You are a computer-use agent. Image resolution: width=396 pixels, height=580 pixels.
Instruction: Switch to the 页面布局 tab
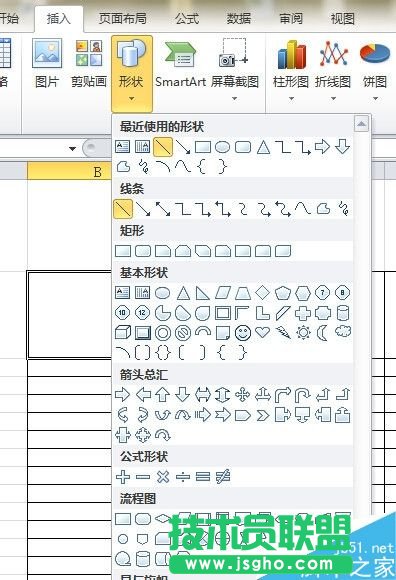point(123,18)
